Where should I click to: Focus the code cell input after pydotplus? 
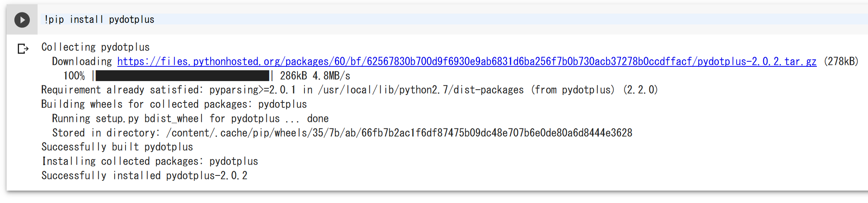pyautogui.click(x=504, y=19)
